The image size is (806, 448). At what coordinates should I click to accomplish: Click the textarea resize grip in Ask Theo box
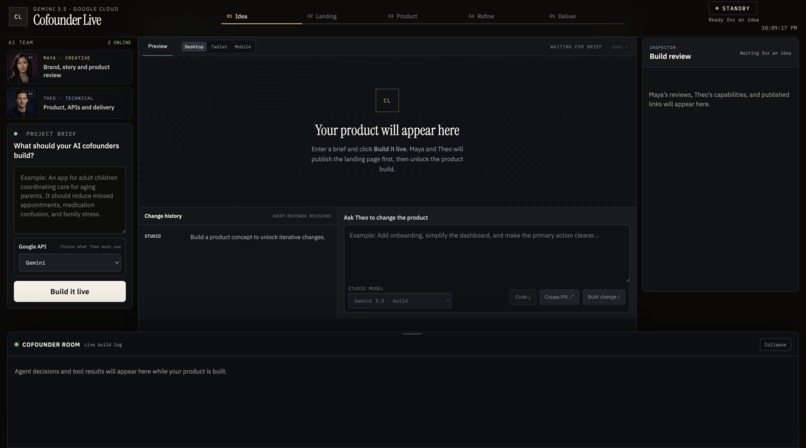(x=627, y=279)
